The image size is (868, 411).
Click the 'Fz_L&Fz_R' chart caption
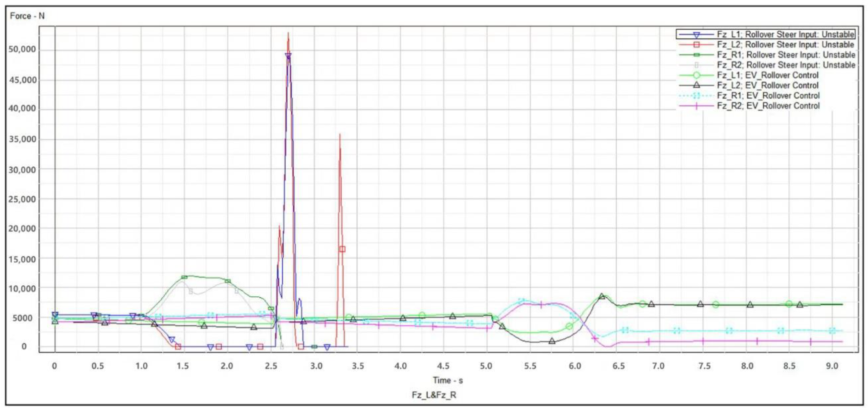click(434, 395)
